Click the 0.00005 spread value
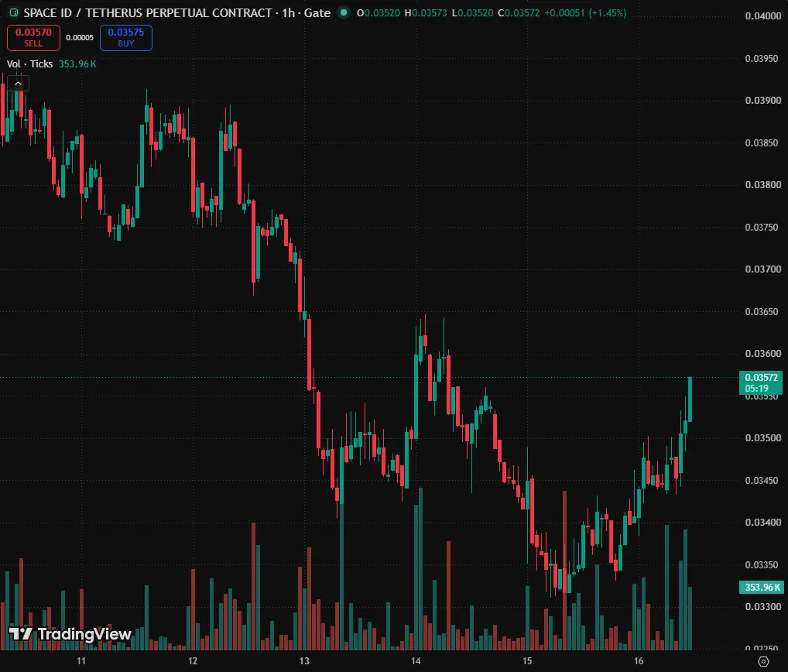 [80, 38]
